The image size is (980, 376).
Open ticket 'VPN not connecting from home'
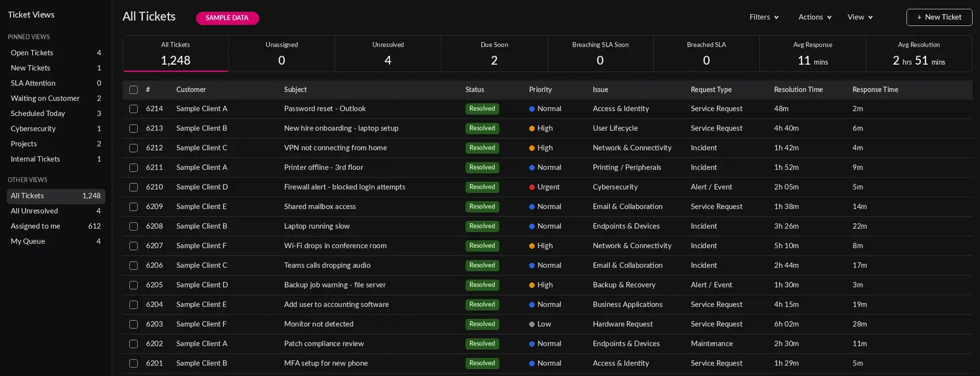335,148
